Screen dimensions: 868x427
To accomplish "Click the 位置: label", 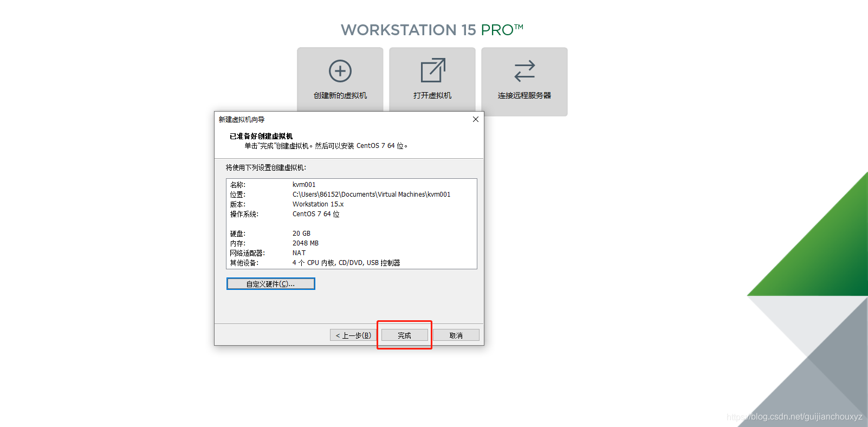I will click(x=238, y=195).
